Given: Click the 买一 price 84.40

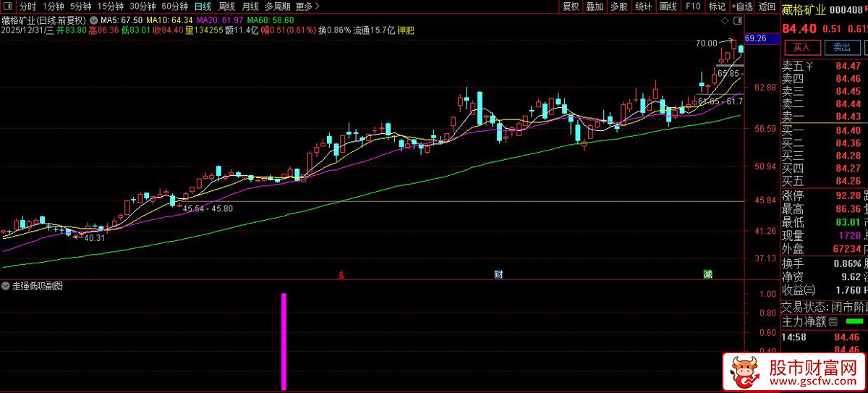Looking at the screenshot, I should 848,130.
